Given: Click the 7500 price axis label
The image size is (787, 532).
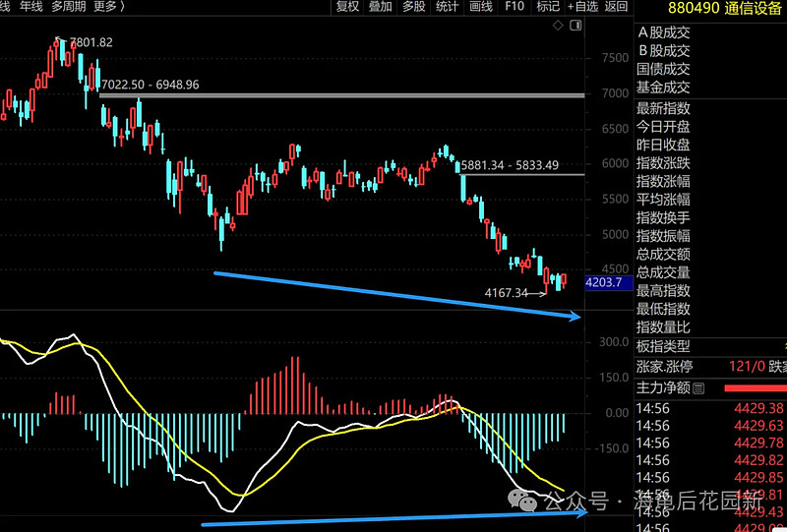Looking at the screenshot, I should tap(615, 58).
